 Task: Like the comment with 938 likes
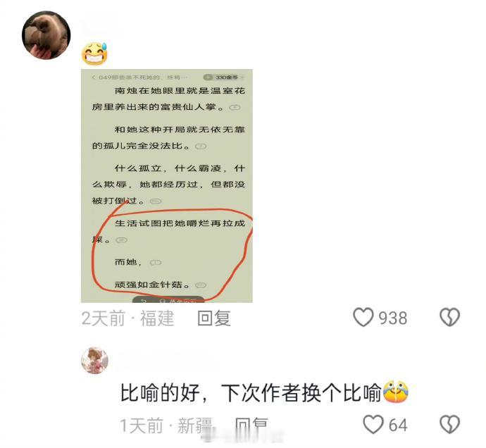(363, 317)
